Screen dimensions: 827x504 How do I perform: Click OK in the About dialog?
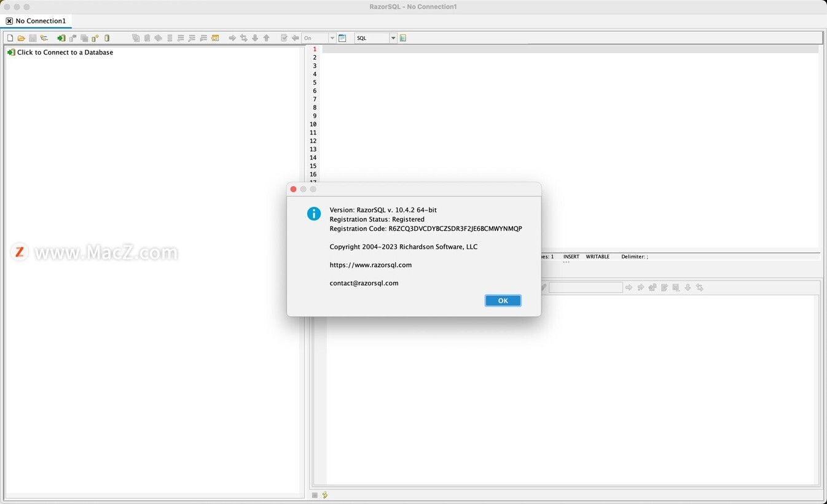(x=503, y=300)
